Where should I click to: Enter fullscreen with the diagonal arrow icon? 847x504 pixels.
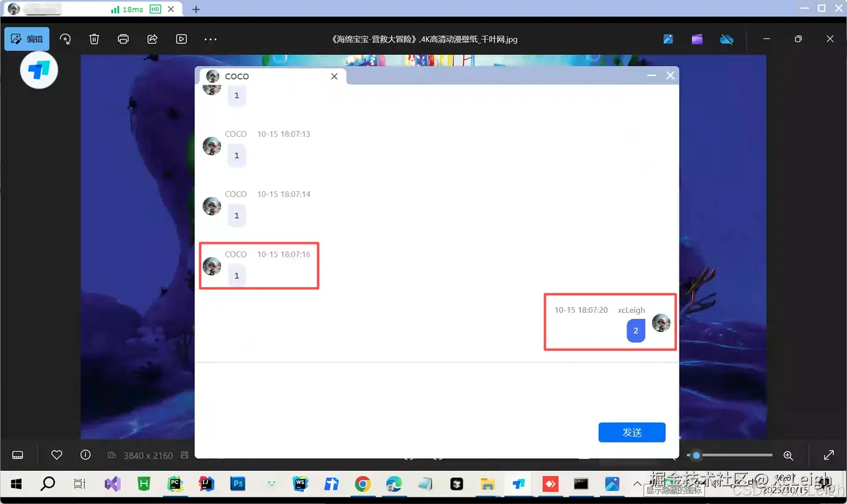coord(828,455)
